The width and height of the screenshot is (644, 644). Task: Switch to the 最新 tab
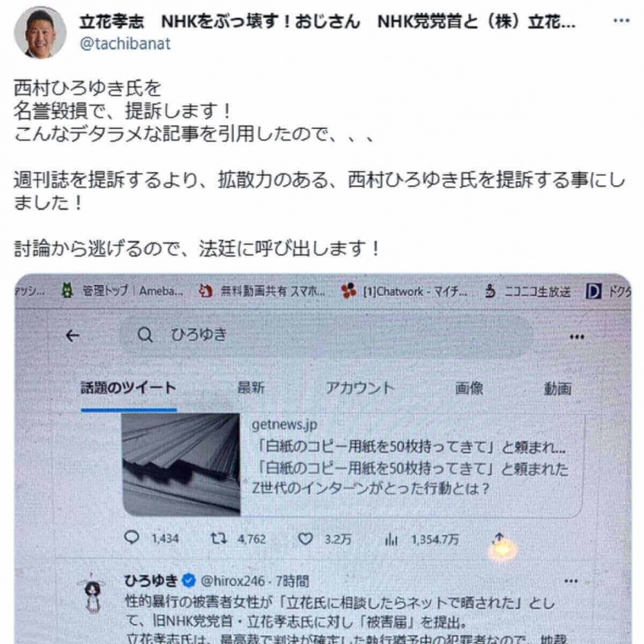[251, 388]
